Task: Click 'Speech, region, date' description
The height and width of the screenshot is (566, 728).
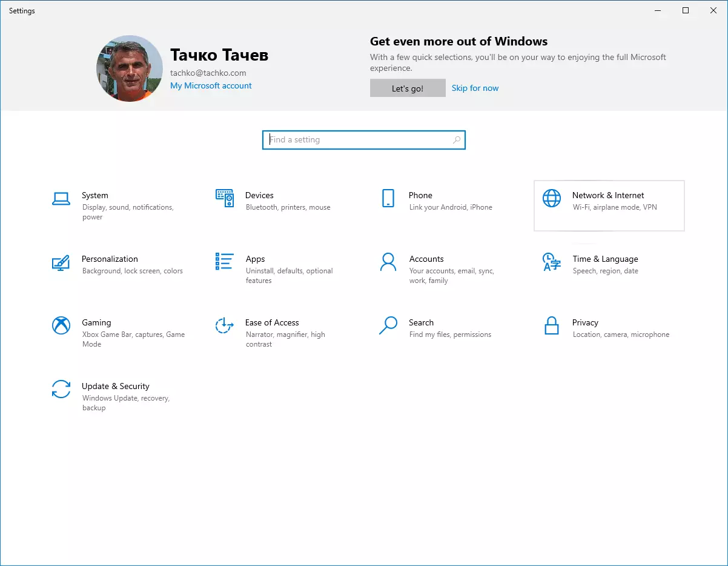Action: [x=606, y=271]
